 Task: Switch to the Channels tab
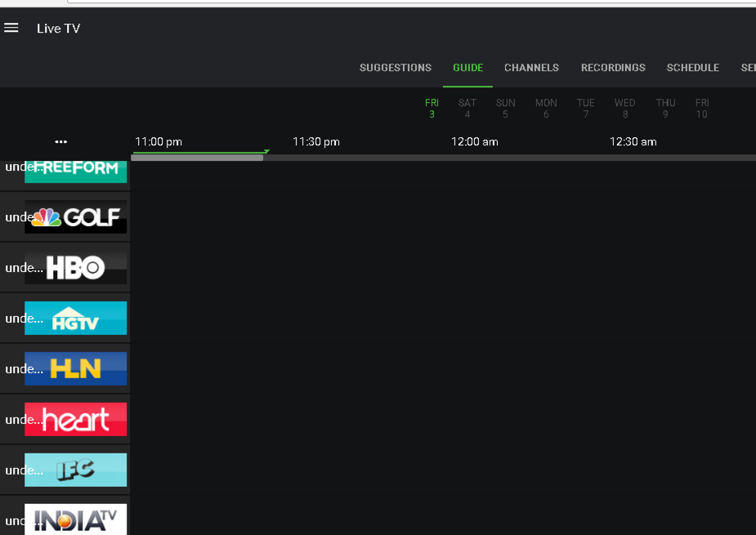pos(531,68)
